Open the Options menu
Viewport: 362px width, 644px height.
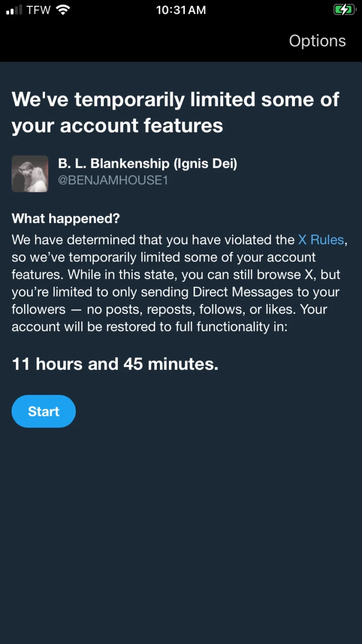point(317,41)
